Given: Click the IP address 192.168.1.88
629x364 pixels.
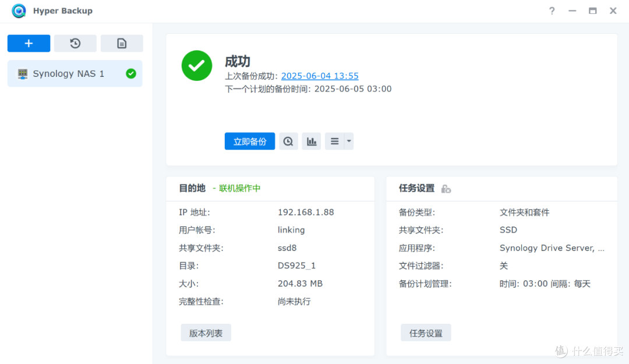Looking at the screenshot, I should point(306,212).
